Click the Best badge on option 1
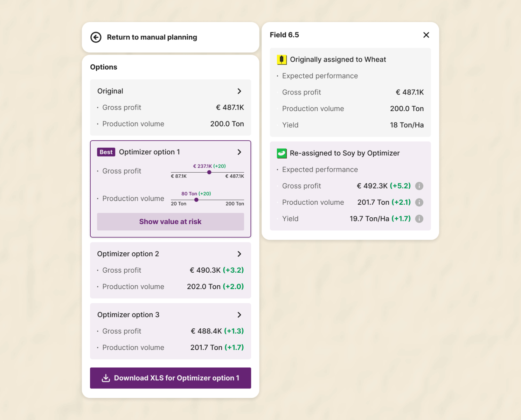This screenshot has height=420, width=521. coord(106,152)
